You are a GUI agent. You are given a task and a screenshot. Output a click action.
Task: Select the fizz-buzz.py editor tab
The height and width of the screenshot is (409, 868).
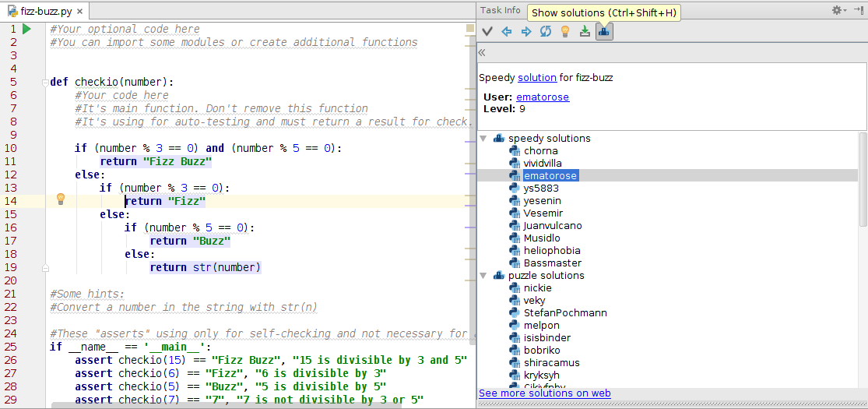tap(47, 10)
